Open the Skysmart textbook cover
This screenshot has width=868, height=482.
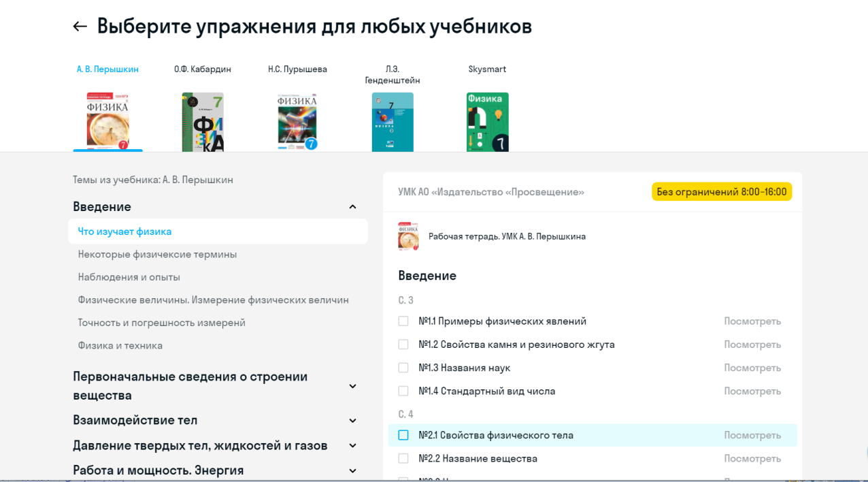(x=487, y=122)
